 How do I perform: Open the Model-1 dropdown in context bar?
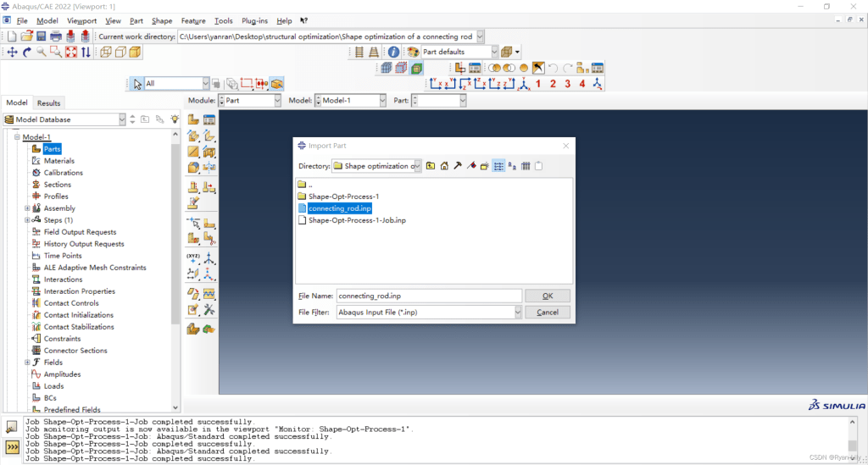pyautogui.click(x=382, y=101)
